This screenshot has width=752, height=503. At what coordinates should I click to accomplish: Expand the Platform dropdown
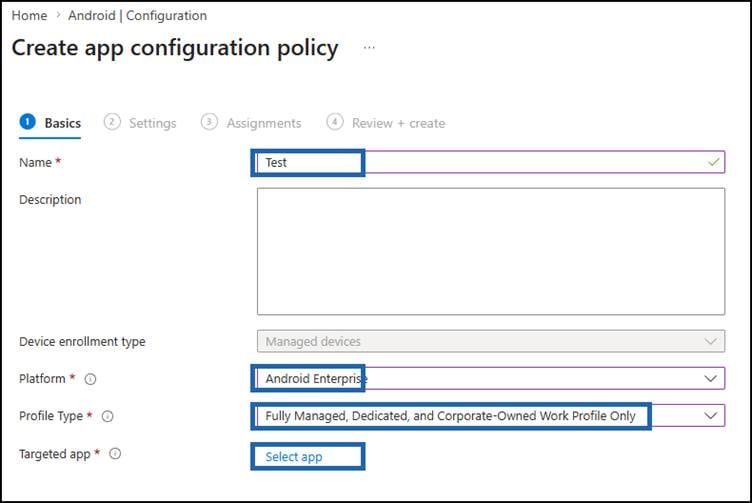(491, 378)
